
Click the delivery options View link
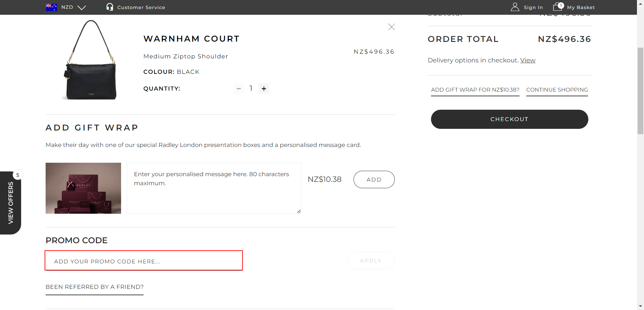click(x=528, y=60)
